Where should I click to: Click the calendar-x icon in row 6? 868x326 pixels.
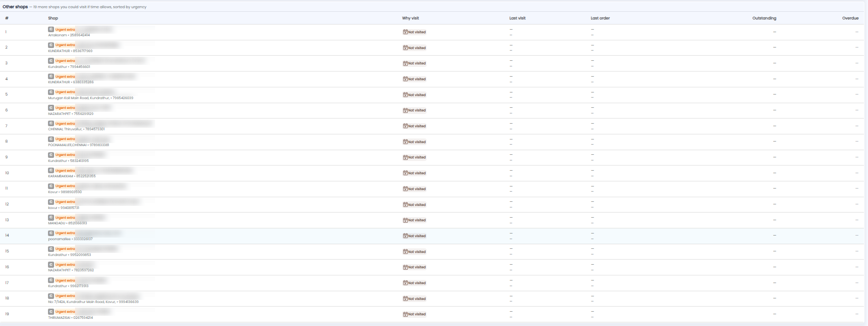[x=405, y=110]
